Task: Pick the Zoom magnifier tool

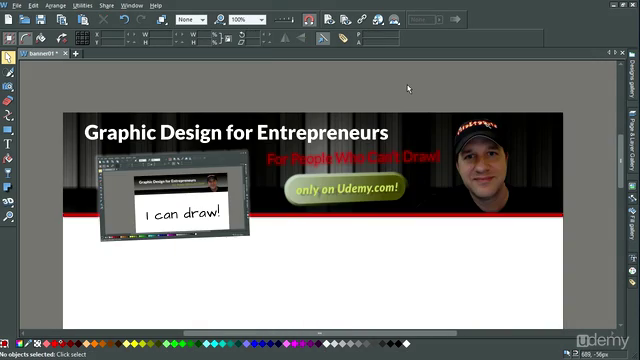Action: click(x=8, y=216)
